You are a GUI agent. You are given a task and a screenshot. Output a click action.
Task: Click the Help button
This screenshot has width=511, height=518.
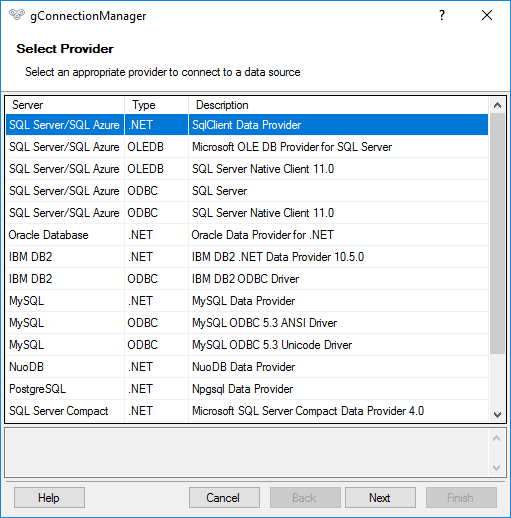pos(49,498)
